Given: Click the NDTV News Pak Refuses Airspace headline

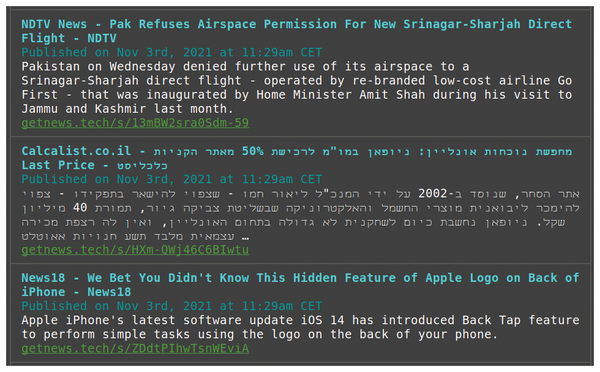Looking at the screenshot, I should (297, 31).
